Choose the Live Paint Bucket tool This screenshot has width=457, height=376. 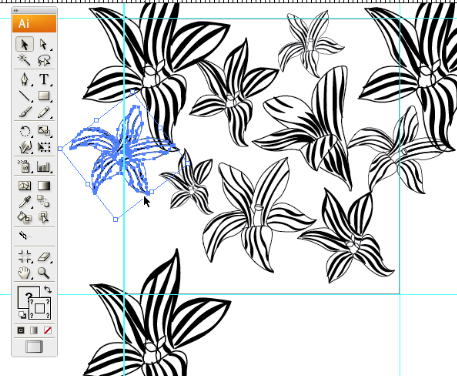(x=25, y=217)
